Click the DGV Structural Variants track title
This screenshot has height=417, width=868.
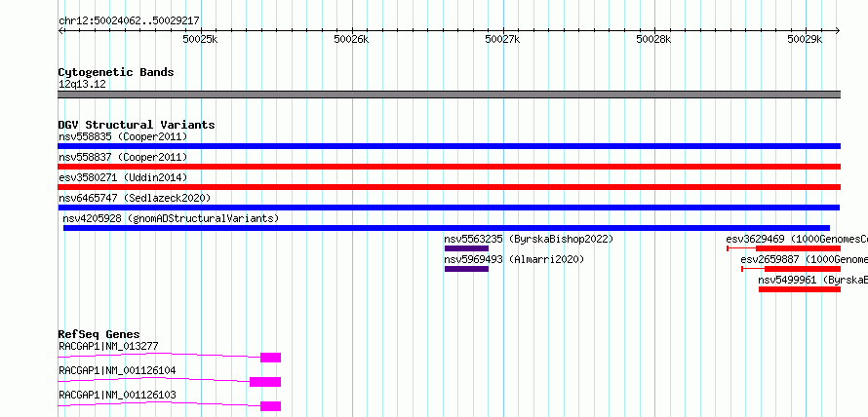[x=137, y=125]
